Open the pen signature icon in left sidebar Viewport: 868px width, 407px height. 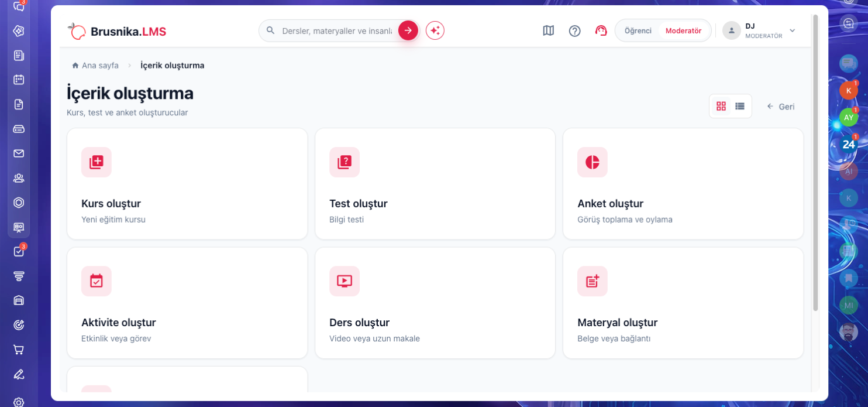click(x=19, y=374)
